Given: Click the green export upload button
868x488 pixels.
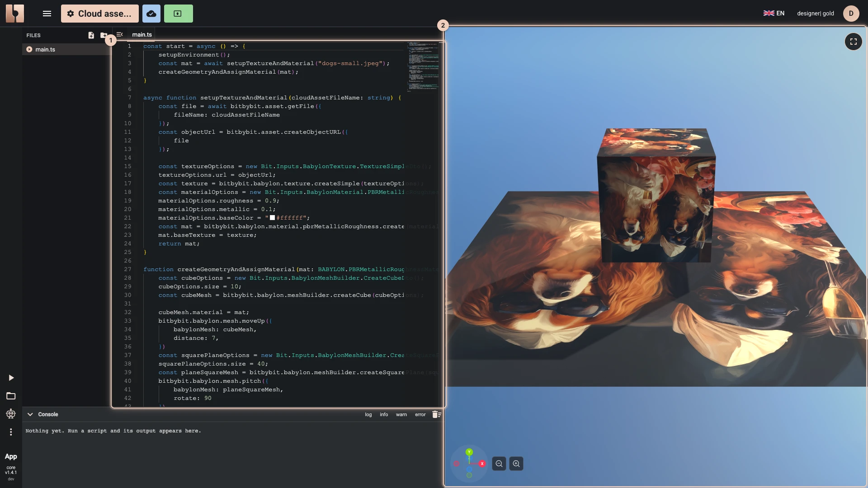Looking at the screenshot, I should (x=178, y=14).
